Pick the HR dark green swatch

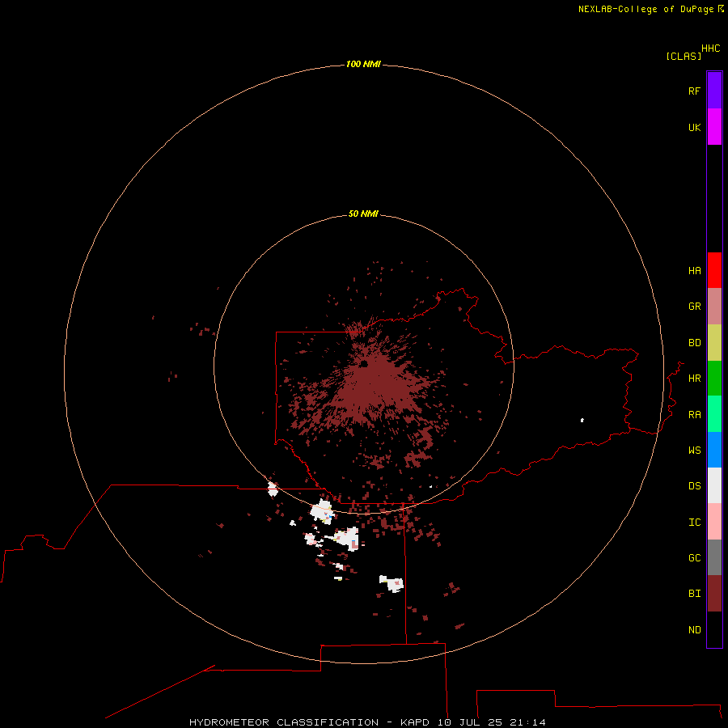click(714, 379)
